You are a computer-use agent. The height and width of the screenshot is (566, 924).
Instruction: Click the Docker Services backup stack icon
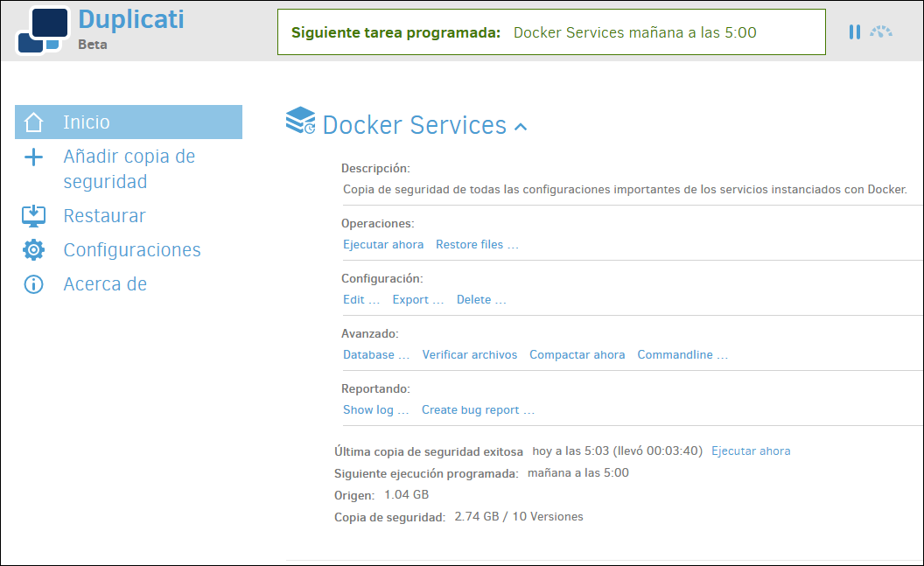(300, 121)
